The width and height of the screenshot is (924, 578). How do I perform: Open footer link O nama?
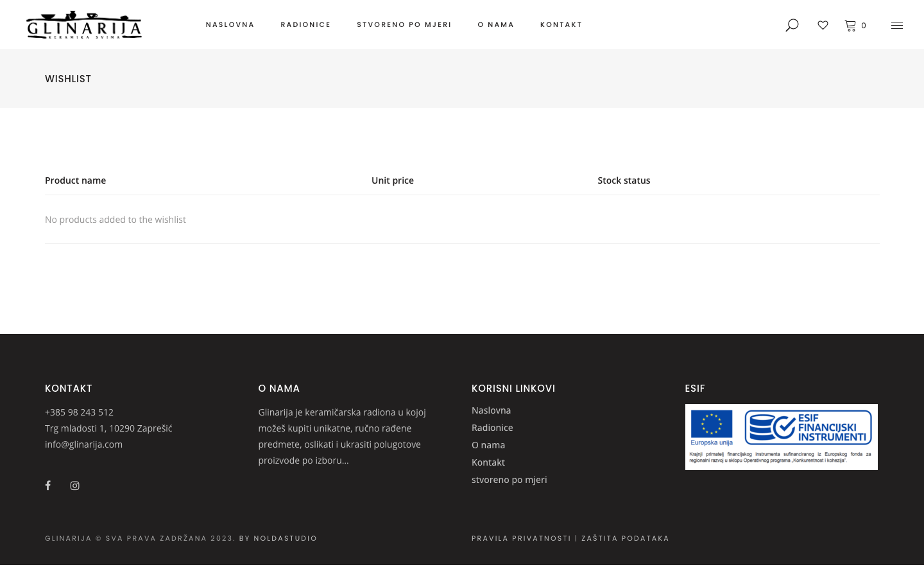tap(488, 445)
